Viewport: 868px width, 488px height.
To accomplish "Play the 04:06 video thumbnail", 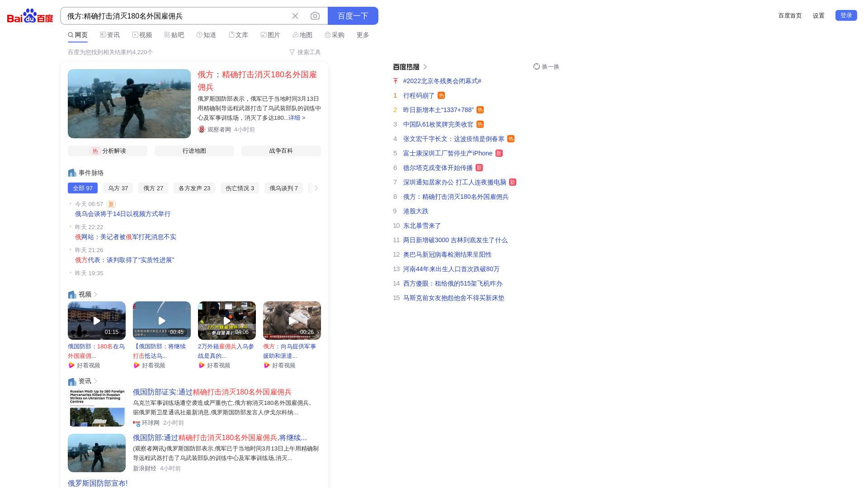I will (227, 320).
